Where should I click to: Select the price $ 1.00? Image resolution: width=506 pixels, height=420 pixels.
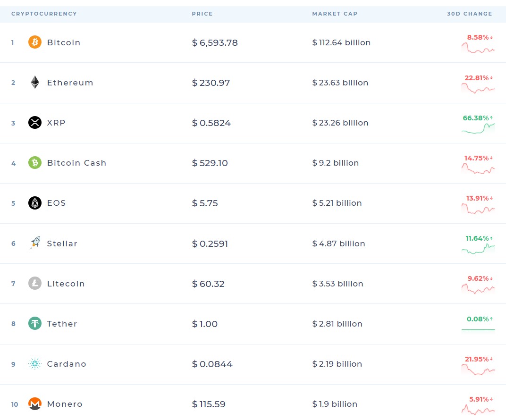(204, 324)
